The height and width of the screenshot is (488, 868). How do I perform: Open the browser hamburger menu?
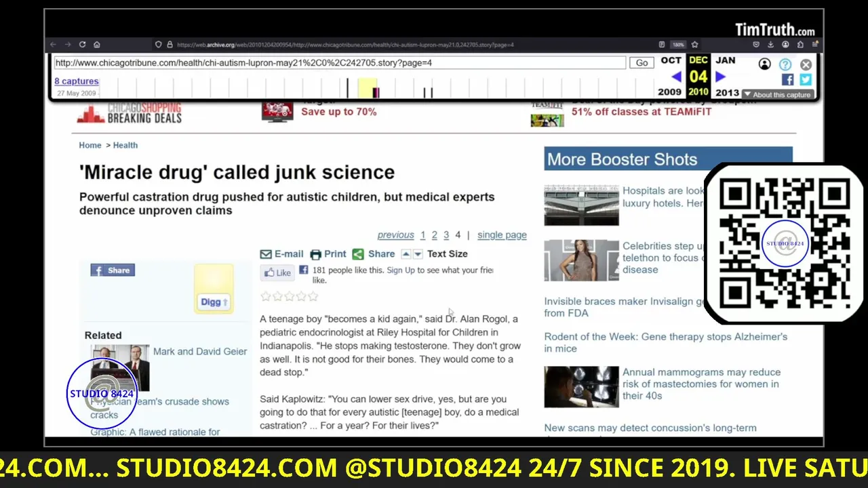point(816,45)
